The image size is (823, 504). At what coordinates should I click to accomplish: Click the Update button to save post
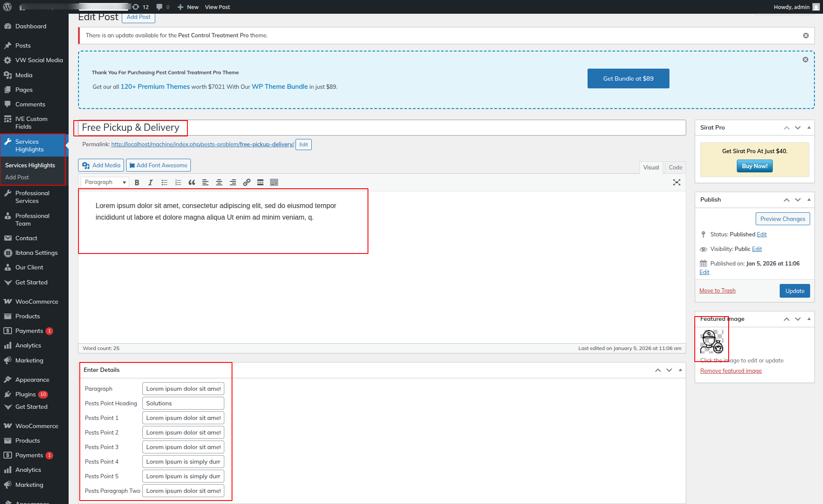click(795, 291)
